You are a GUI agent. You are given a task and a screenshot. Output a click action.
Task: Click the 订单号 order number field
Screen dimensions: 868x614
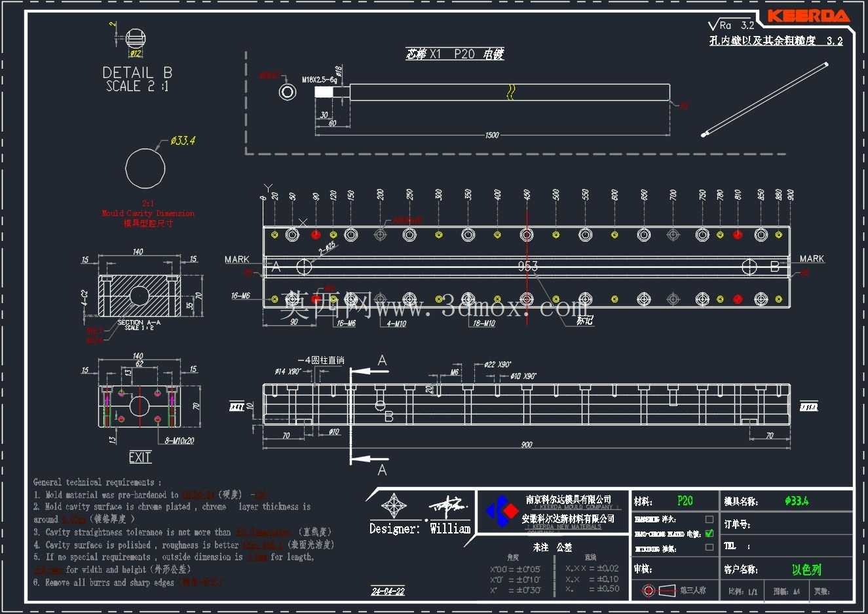coord(787,524)
